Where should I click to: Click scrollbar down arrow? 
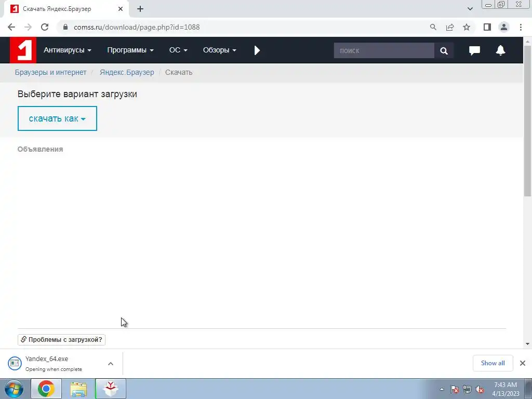(528, 344)
